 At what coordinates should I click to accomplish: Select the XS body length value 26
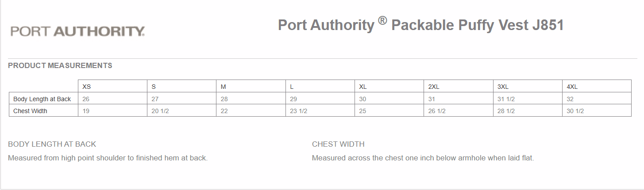[86, 99]
